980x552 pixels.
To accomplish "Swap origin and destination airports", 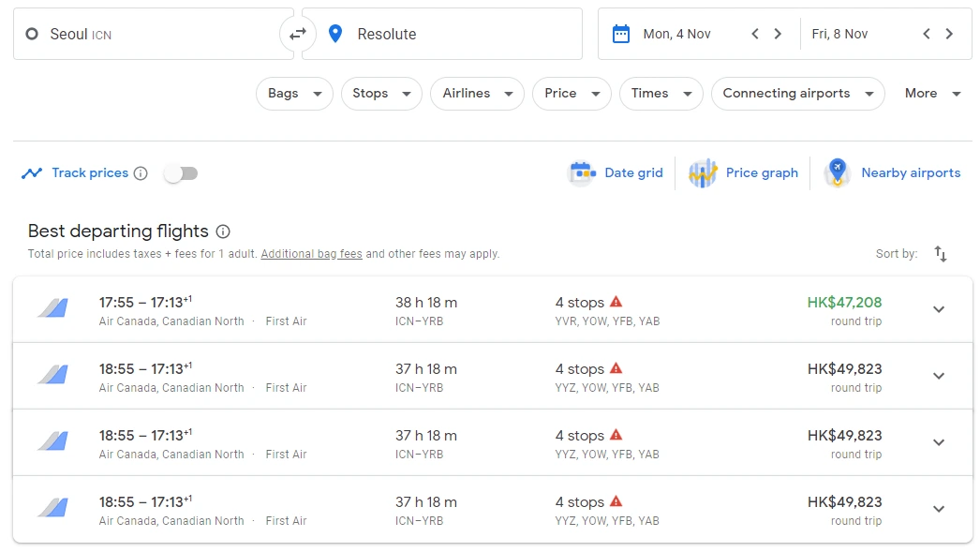I will coord(298,34).
